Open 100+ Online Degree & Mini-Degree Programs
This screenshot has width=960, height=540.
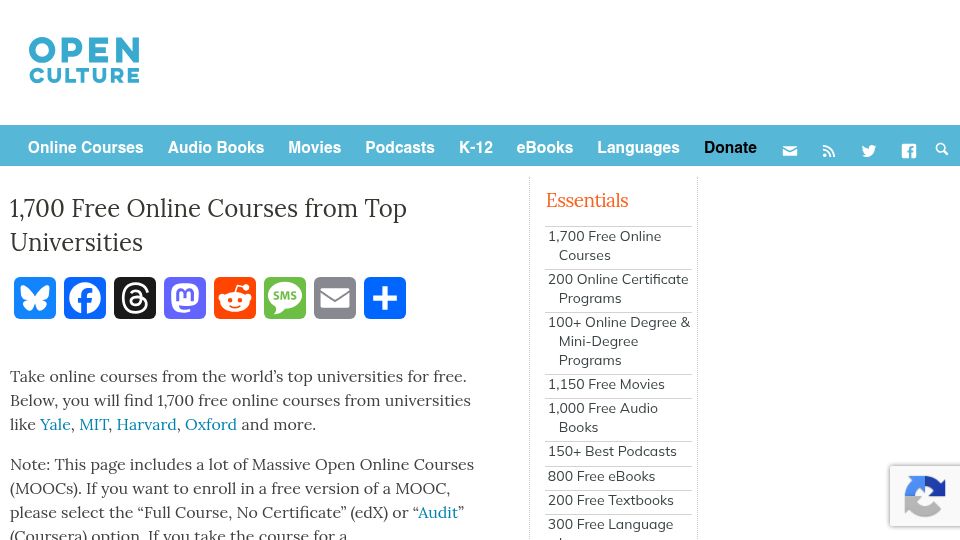point(619,341)
